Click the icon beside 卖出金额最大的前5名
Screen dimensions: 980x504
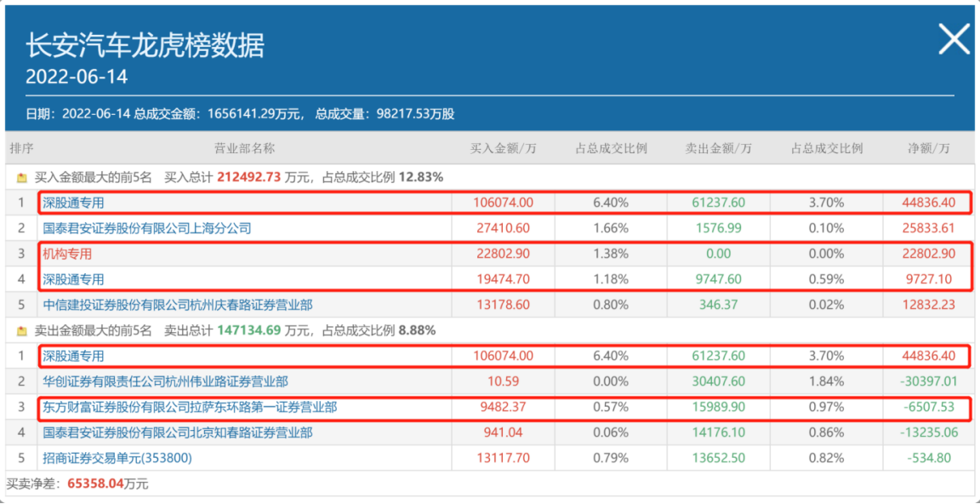pyautogui.click(x=22, y=330)
